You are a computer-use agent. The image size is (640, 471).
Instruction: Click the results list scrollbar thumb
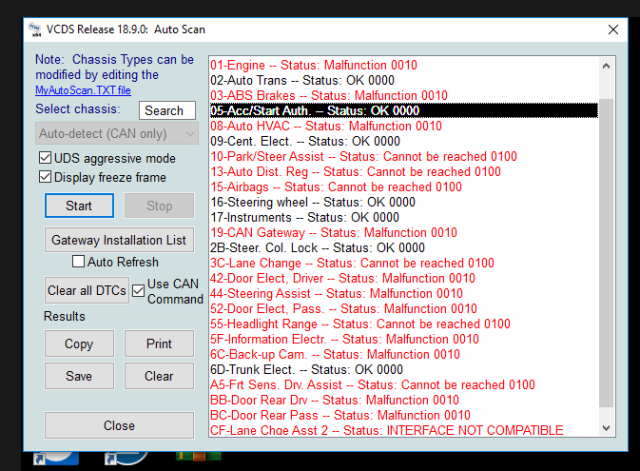pyautogui.click(x=606, y=253)
